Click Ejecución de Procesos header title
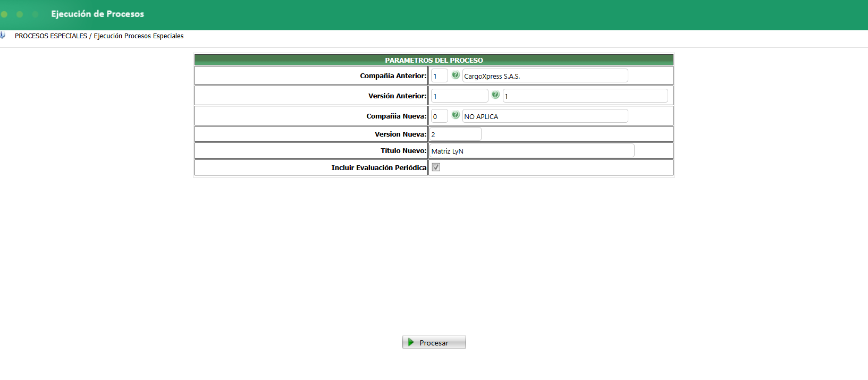Viewport: 868px width, 380px height. pyautogui.click(x=97, y=14)
